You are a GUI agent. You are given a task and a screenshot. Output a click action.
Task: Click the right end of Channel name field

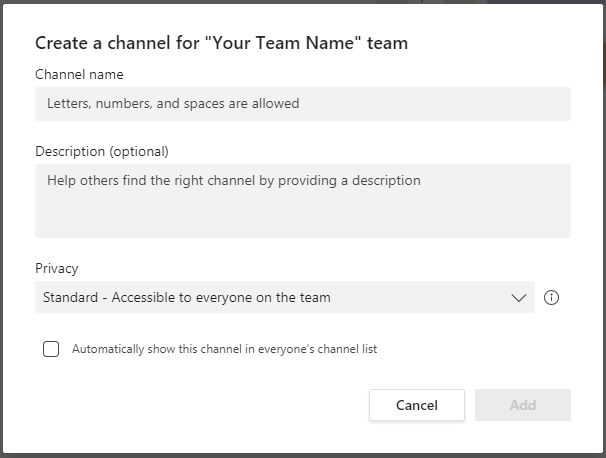[550, 104]
